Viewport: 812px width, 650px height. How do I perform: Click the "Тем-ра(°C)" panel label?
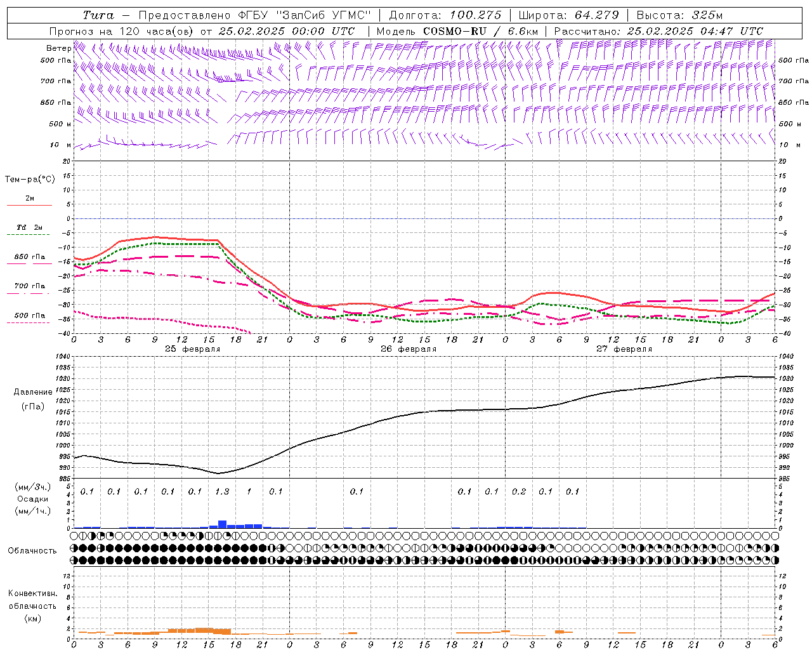(x=30, y=180)
